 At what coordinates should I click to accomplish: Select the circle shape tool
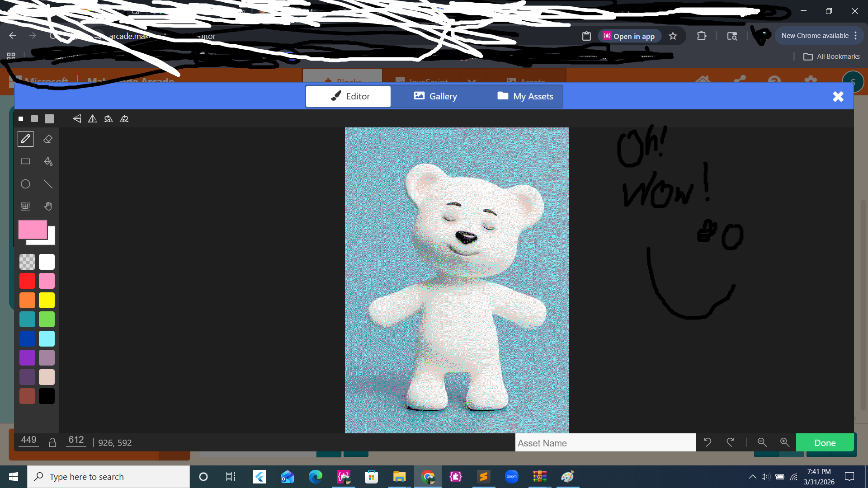pos(25,184)
